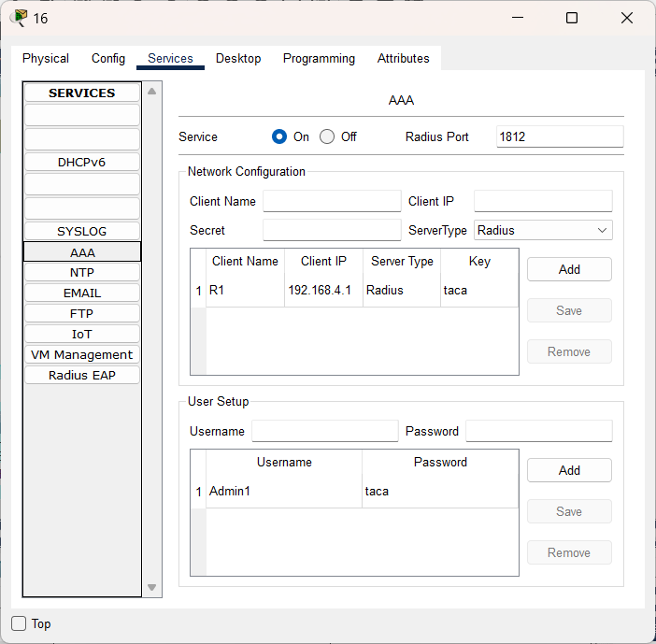
Task: Close the 16 device window
Action: 627,18
